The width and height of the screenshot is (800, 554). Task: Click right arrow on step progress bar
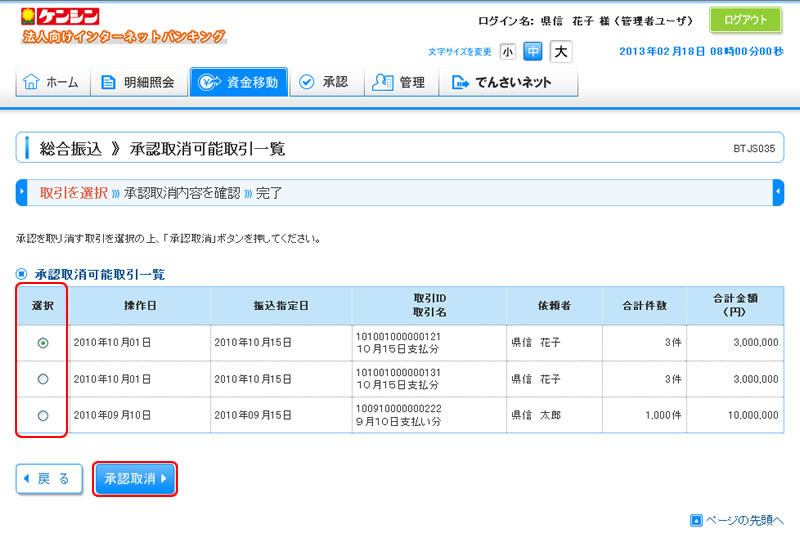tap(778, 192)
